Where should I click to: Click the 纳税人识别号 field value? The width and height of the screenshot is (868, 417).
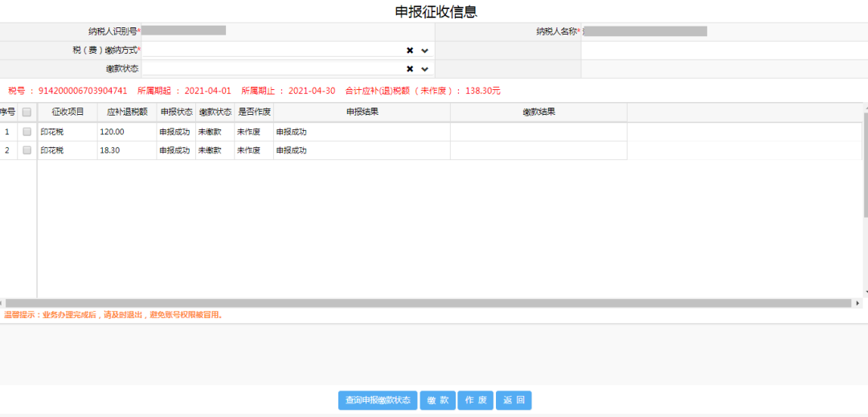pos(184,31)
